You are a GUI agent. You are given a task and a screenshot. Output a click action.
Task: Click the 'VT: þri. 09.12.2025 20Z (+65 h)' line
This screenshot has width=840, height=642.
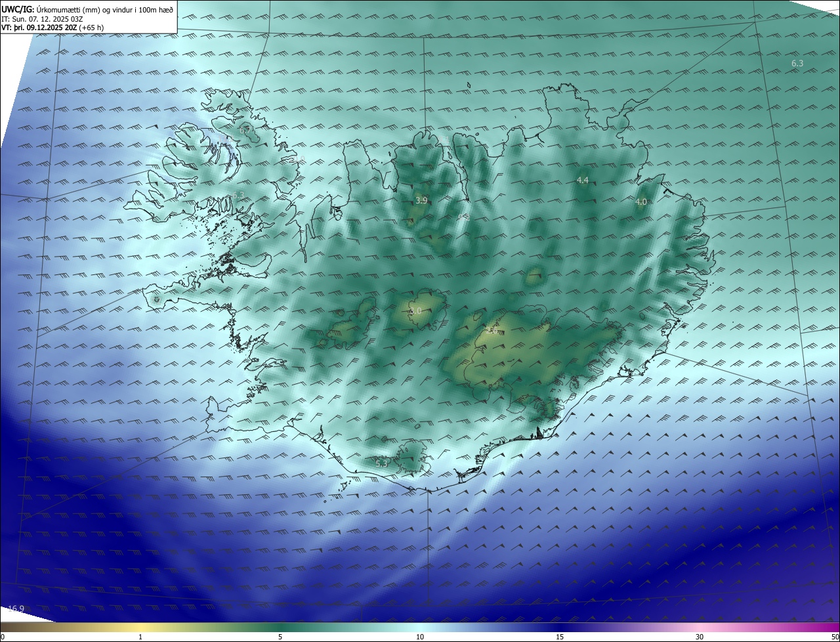pyautogui.click(x=52, y=28)
